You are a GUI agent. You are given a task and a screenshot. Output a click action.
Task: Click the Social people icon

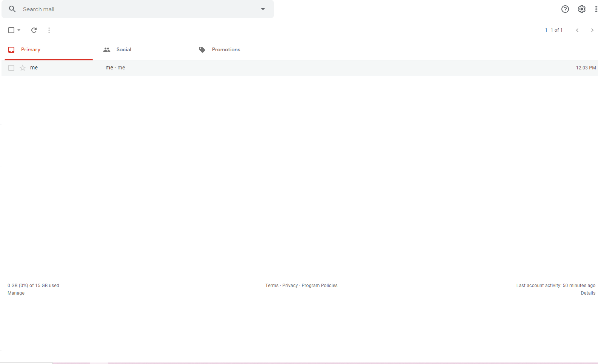tap(107, 50)
